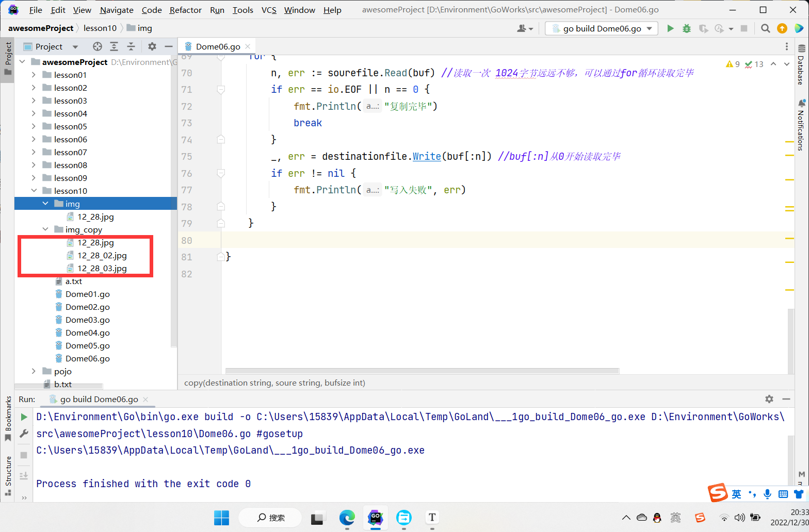This screenshot has width=809, height=532.
Task: Select opened file target icon in Project panel
Action: coord(98,46)
